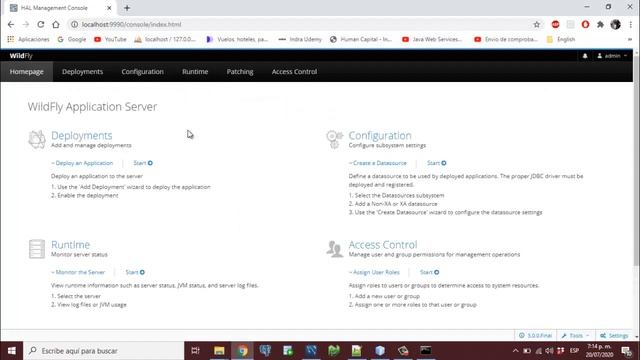Open Settings in the footer
This screenshot has width=640, height=360.
coord(614,336)
